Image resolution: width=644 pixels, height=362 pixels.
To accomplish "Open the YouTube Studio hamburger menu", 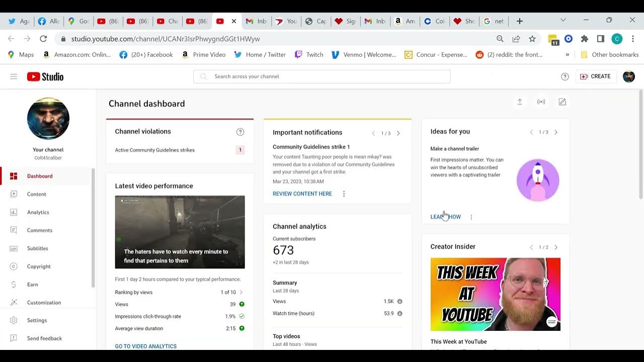I will point(14,76).
